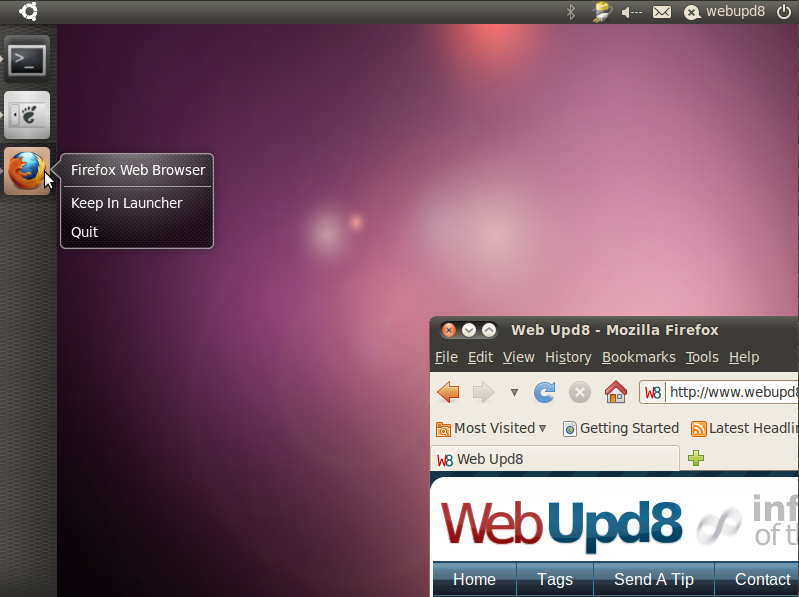Click the GNOME panel launcher icon
Viewport: 799px width, 597px height.
click(27, 115)
